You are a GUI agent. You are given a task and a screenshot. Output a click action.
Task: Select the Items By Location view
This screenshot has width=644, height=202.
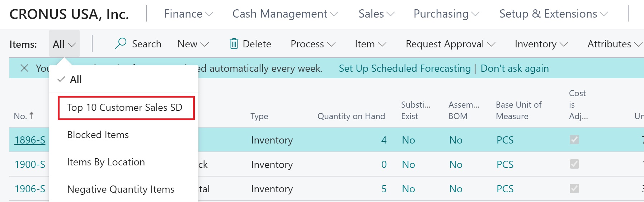(106, 162)
